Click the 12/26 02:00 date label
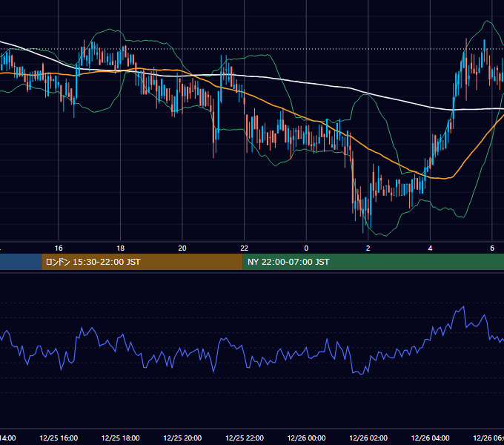Screen dimensions: 504x445 click(368, 438)
